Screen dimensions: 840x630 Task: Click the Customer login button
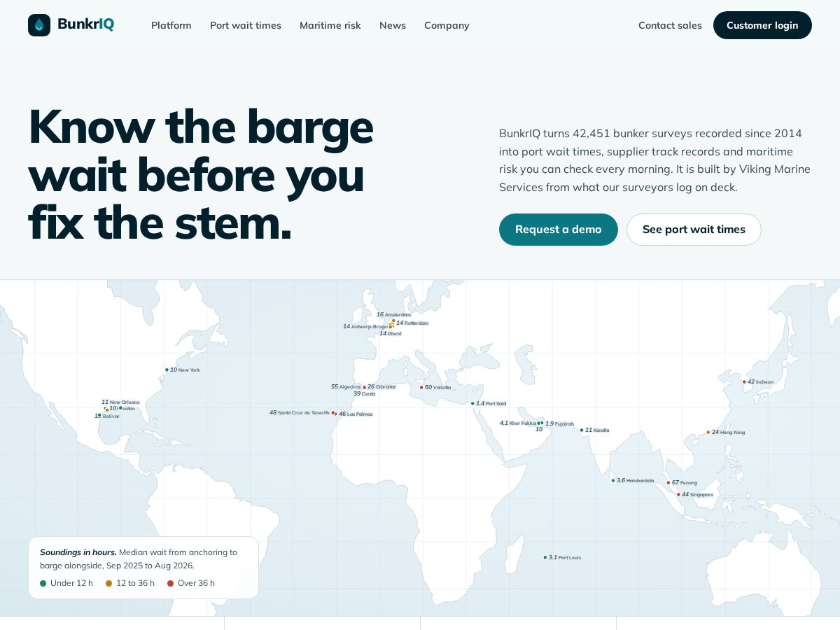[762, 25]
